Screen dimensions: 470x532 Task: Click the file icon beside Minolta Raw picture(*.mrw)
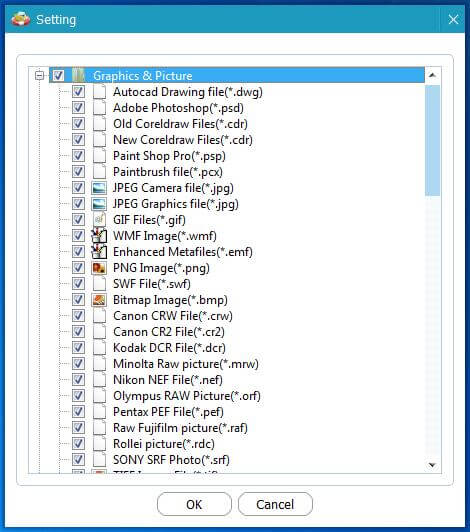[99, 363]
